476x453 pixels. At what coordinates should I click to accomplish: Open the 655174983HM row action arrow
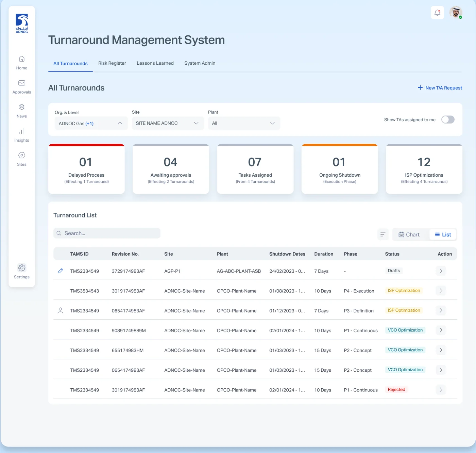[x=441, y=350]
